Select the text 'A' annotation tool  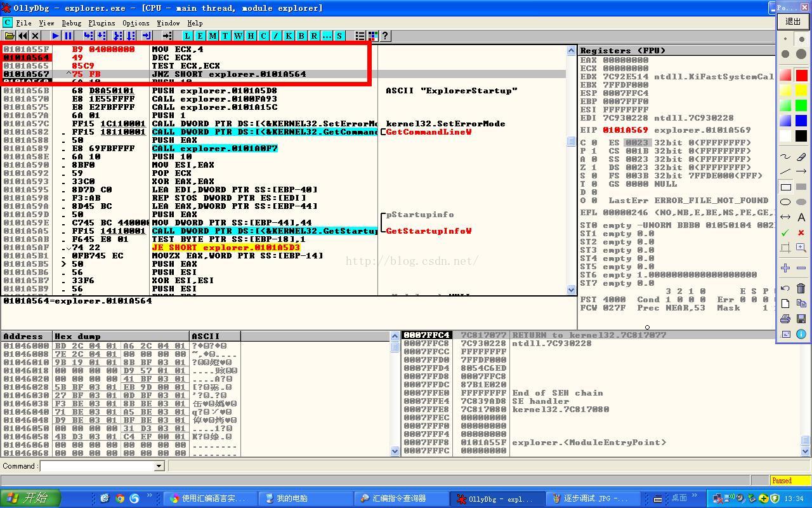[x=801, y=217]
